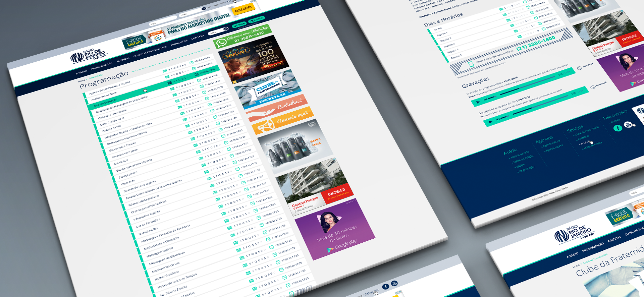Viewport: 644px width, 297px height.
Task: Open the Agenda cultural footer link
Action: 552,143
